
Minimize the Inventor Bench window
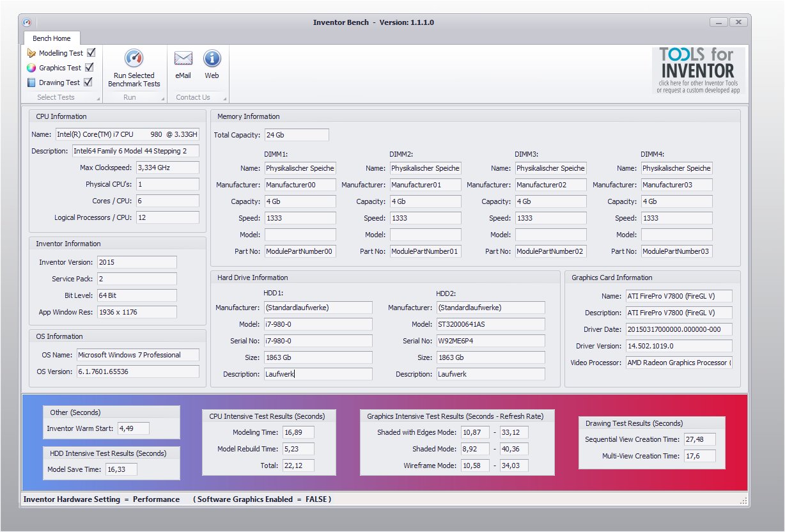coord(719,22)
